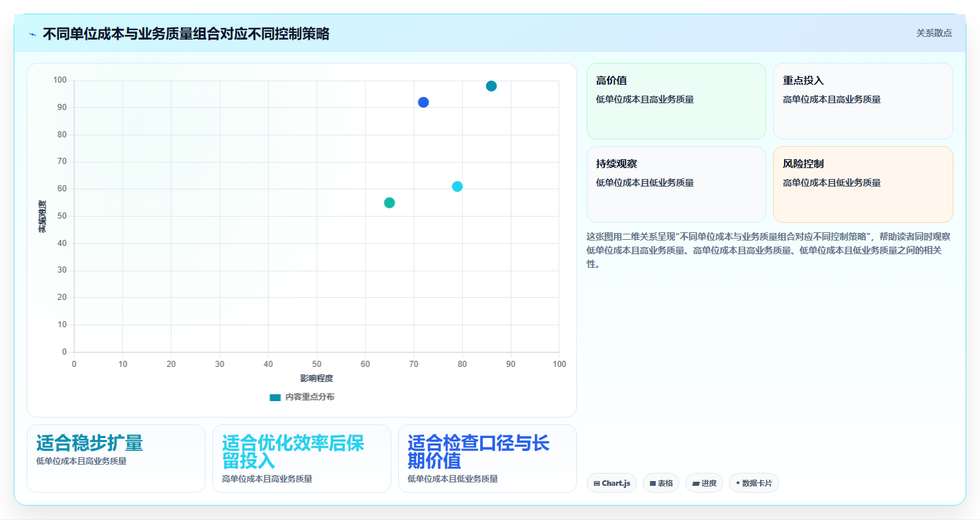Click the 表格 tag chip
The width and height of the screenshot is (980, 520).
661,483
